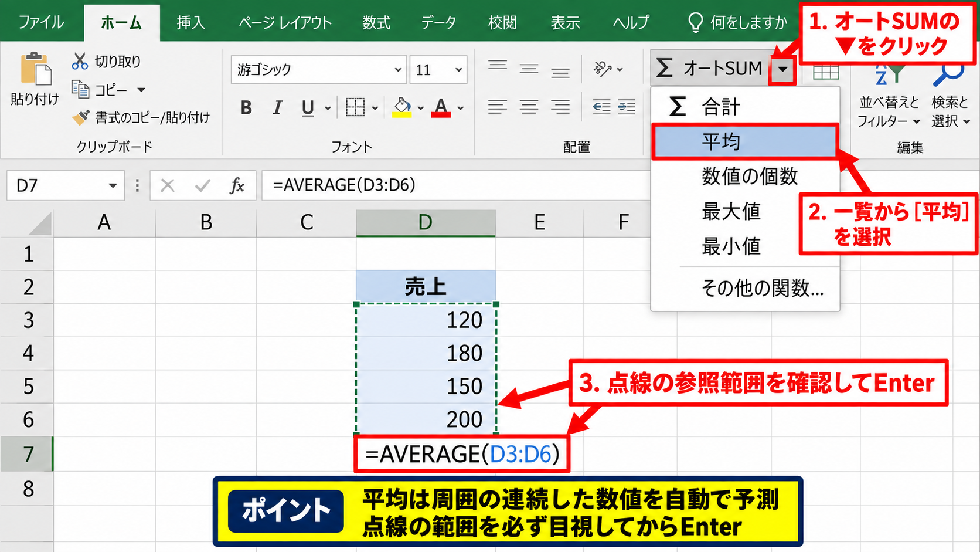Select 数値の個数 from the menu
Screen dimensions: 980x552
click(x=745, y=176)
